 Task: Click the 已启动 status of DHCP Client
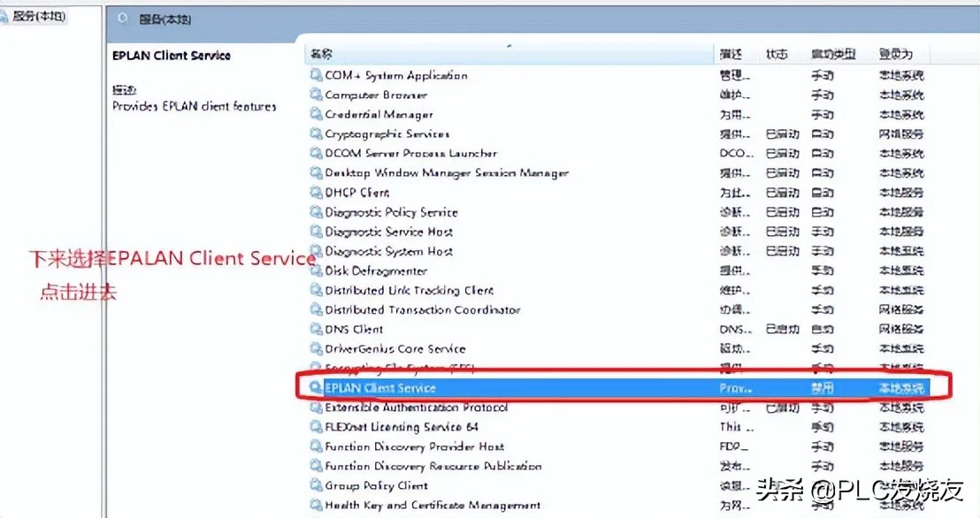pos(783,193)
